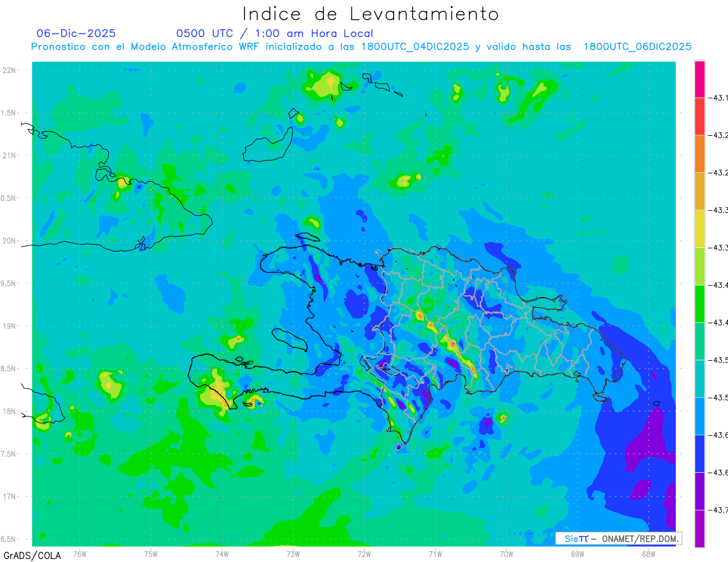Click the "18N" latitude label
The width and height of the screenshot is (728, 562).
point(10,411)
